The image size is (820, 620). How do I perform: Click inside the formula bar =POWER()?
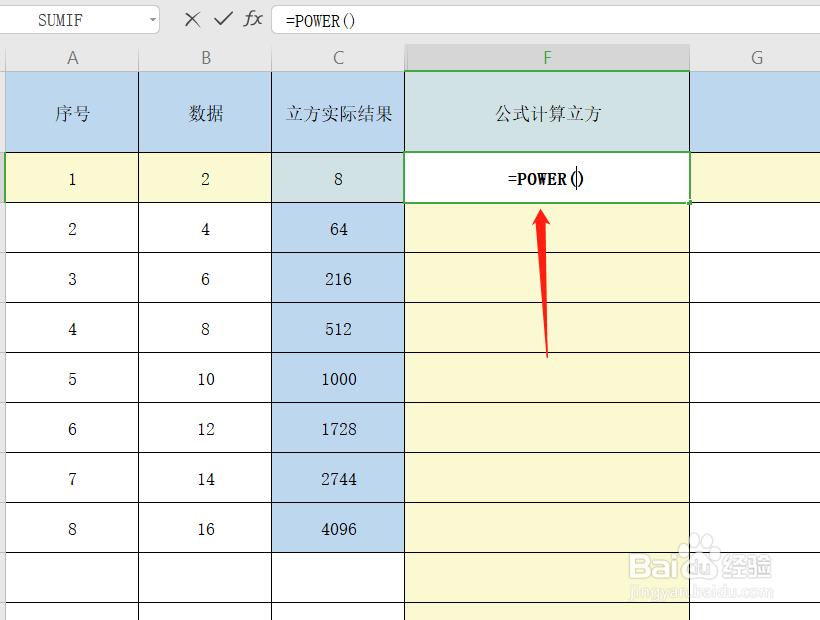pyautogui.click(x=544, y=20)
